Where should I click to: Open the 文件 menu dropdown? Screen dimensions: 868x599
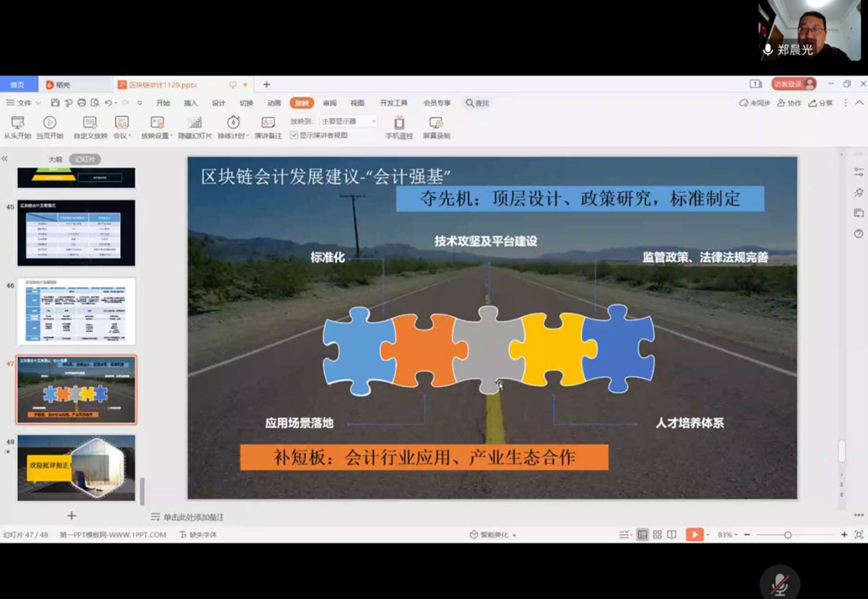click(24, 103)
